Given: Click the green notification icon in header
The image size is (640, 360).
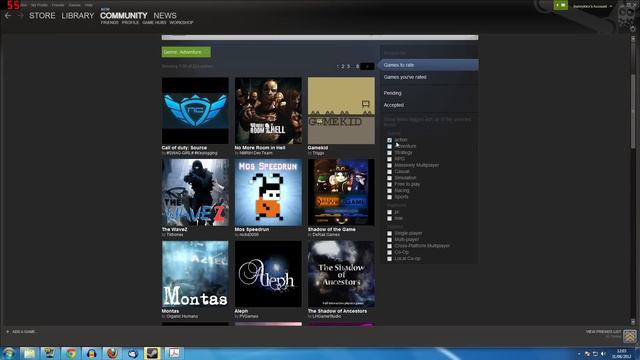Looking at the screenshot, I should 561,5.
